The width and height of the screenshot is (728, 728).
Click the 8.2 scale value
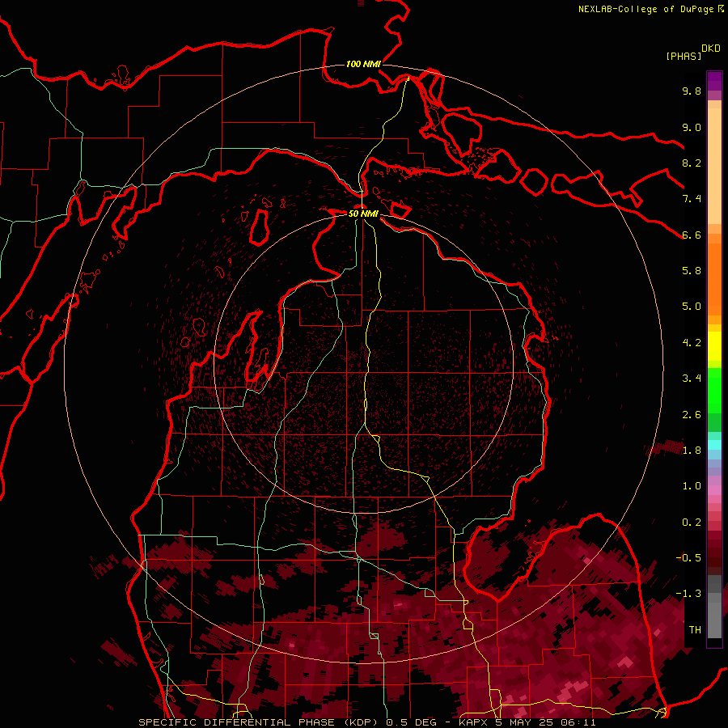click(692, 163)
